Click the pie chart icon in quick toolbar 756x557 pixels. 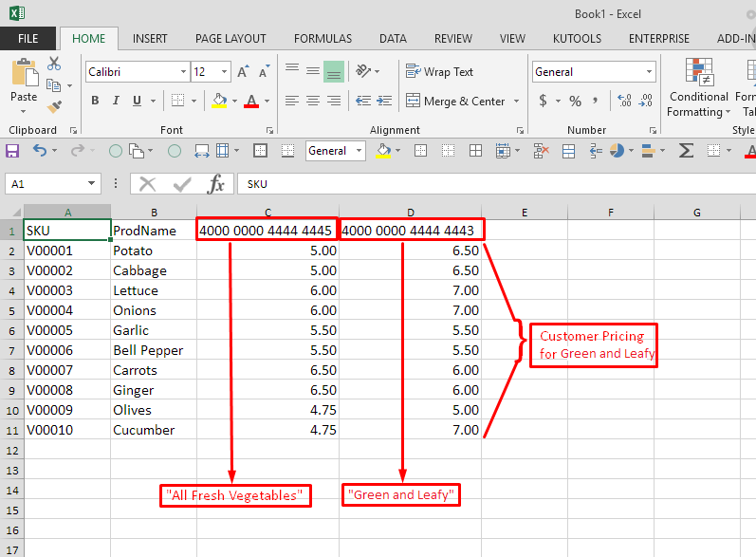619,151
